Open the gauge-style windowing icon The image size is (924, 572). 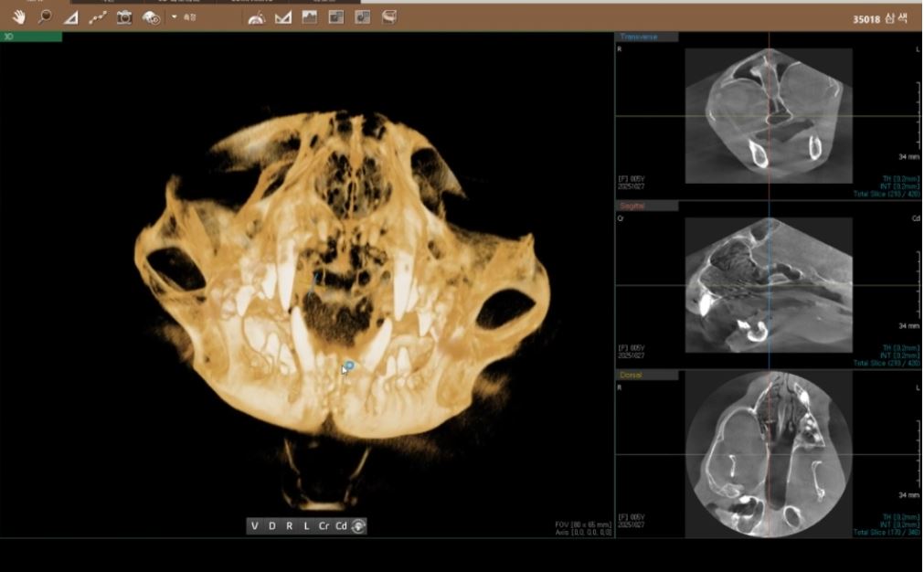point(257,17)
